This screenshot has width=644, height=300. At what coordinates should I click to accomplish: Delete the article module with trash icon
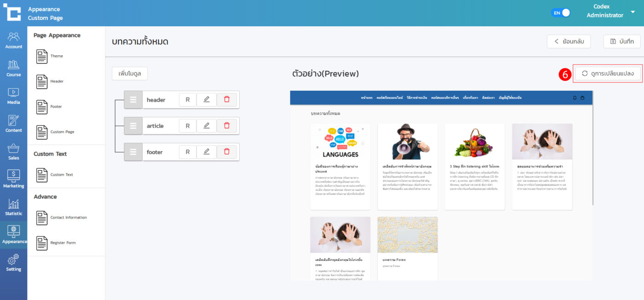226,126
